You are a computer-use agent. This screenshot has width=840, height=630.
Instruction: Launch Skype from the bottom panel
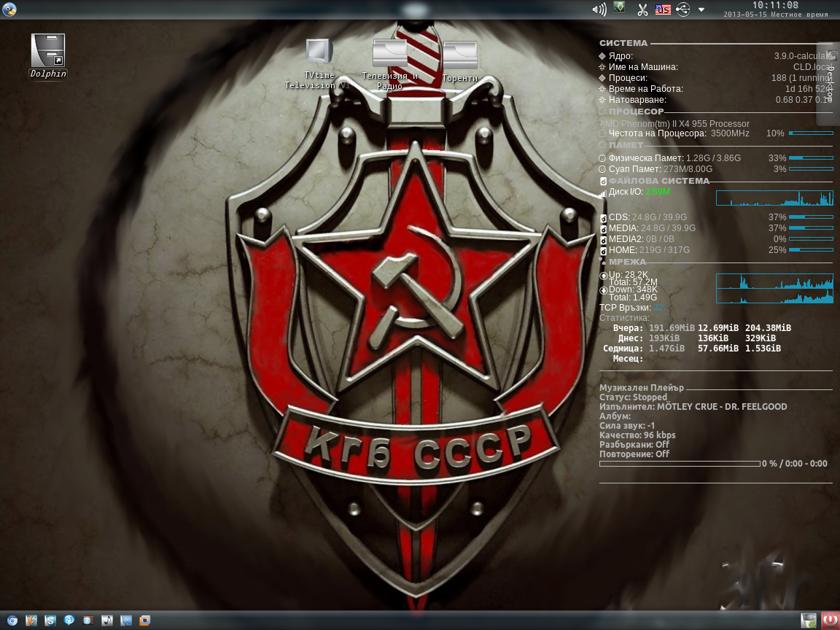pyautogui.click(x=50, y=621)
